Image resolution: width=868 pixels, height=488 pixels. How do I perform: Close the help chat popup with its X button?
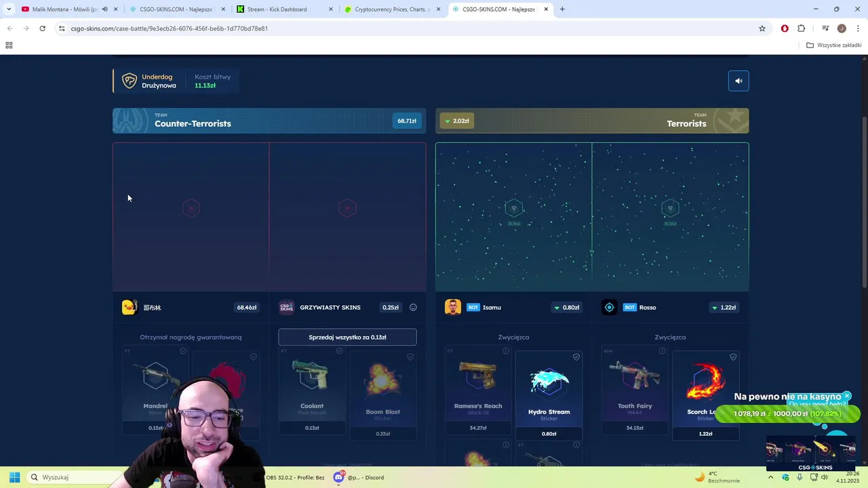(847, 396)
